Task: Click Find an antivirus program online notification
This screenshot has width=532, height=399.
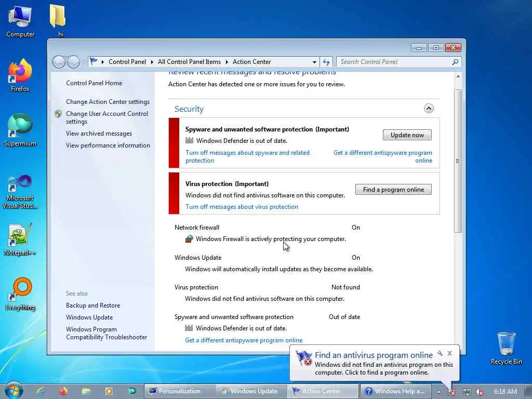Action: tap(374, 355)
